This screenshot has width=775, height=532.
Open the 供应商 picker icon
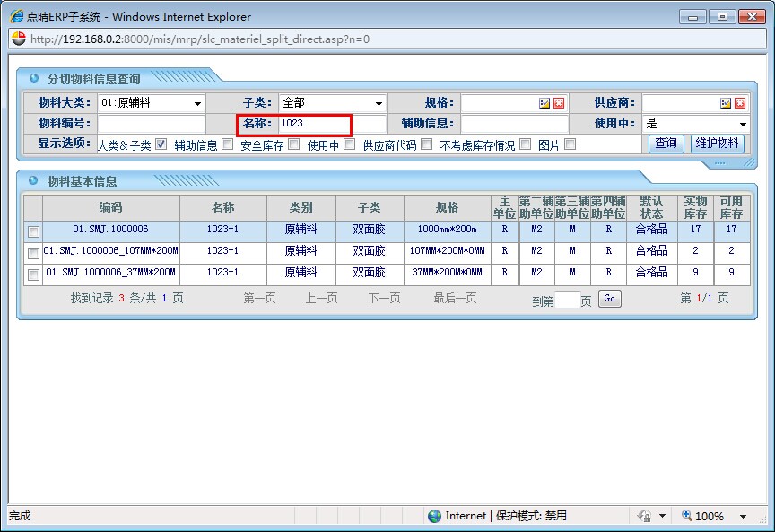pyautogui.click(x=726, y=103)
